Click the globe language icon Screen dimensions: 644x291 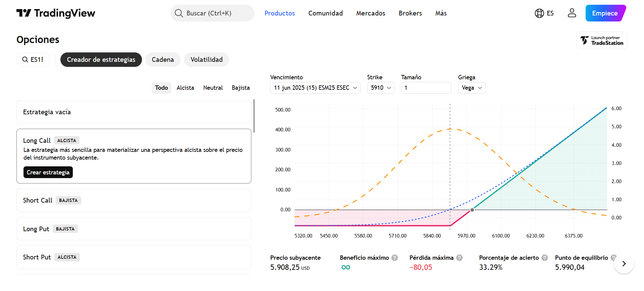pos(539,13)
